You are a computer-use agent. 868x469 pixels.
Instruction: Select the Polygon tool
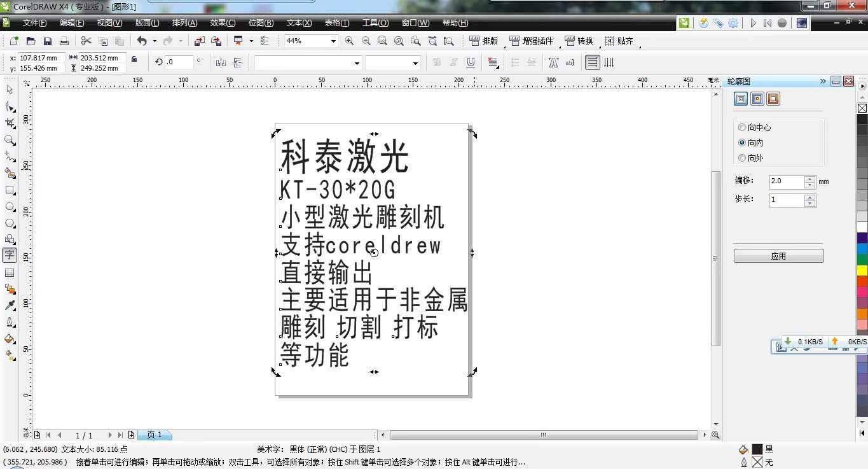(x=10, y=223)
